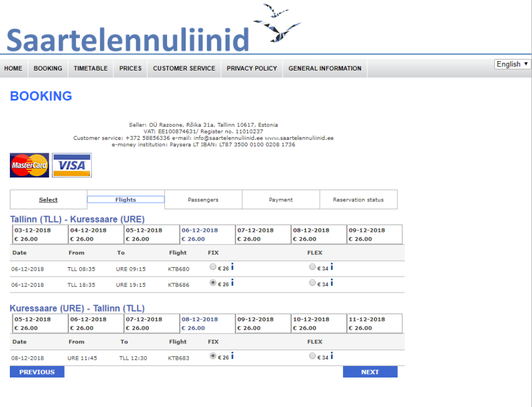
Task: Click the MasterCard payment logo
Action: coord(29,165)
